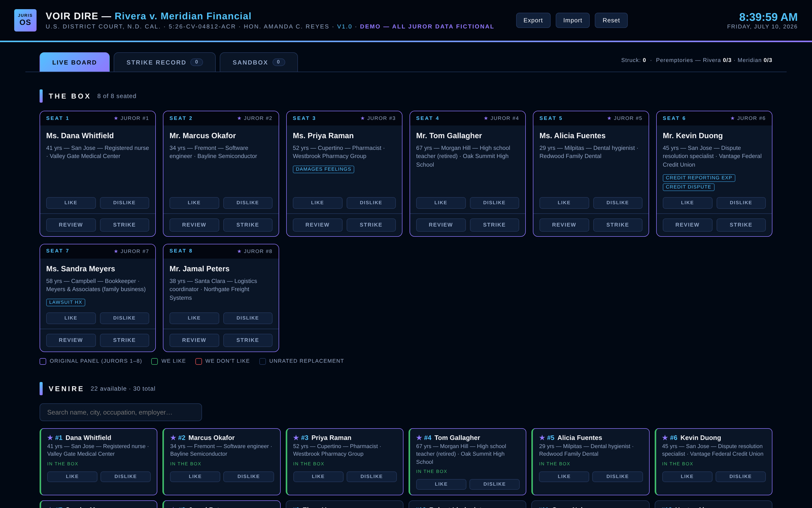Review Ms. Sandra Meyers in Seat 7
The width and height of the screenshot is (812, 508).
tap(71, 340)
